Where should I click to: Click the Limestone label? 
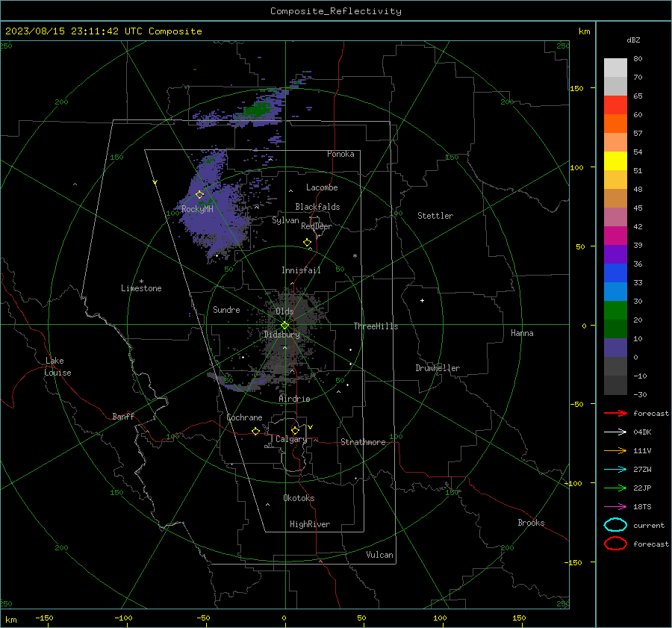pos(141,288)
